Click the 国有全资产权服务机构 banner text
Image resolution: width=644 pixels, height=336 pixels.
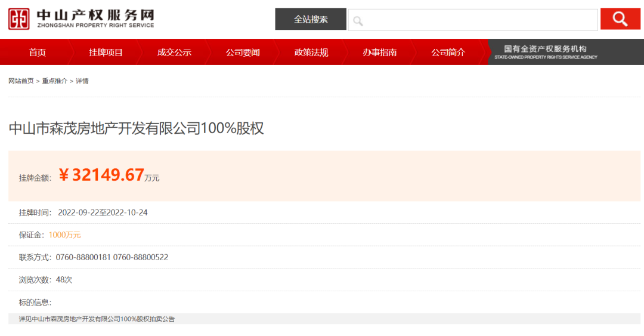pos(546,49)
